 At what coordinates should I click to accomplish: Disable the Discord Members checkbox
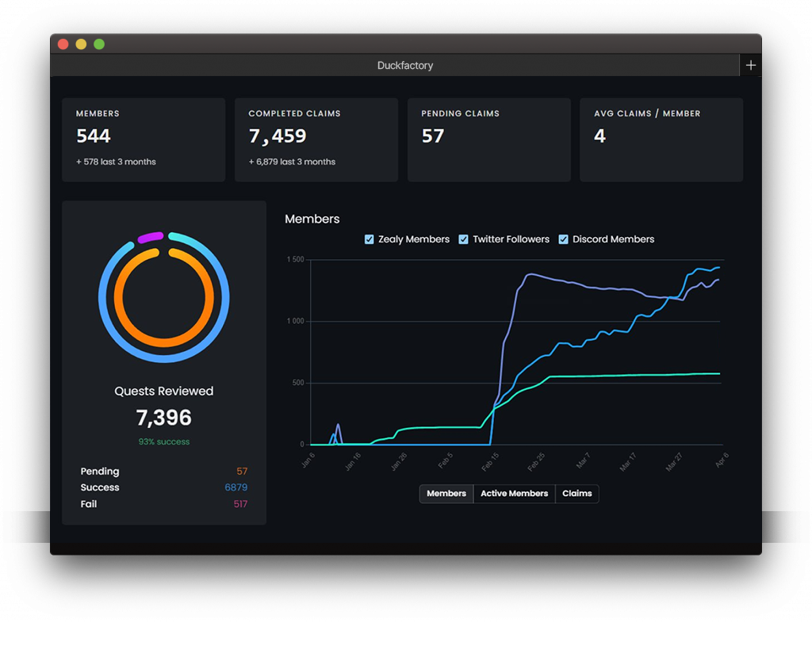pyautogui.click(x=564, y=239)
